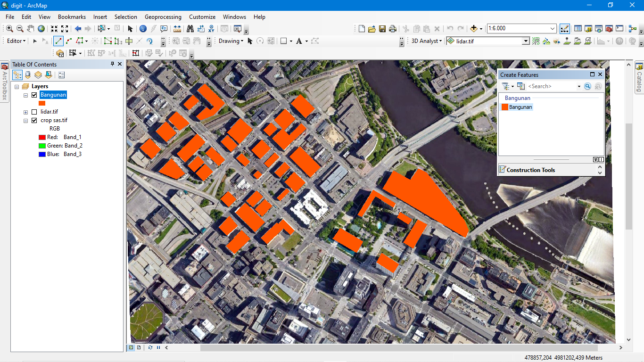Open the Measure ruler tool
The height and width of the screenshot is (362, 644).
[x=177, y=29]
